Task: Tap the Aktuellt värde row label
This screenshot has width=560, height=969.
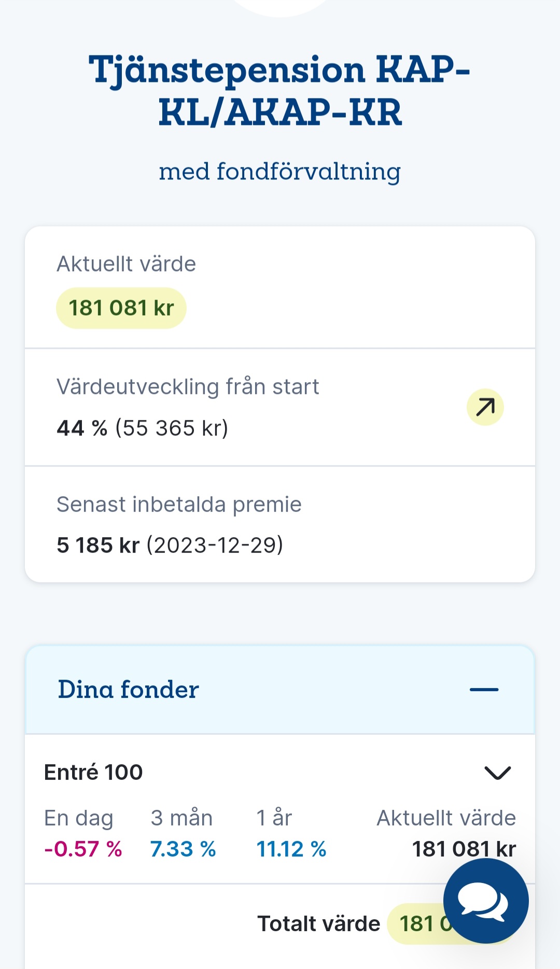Action: point(126,264)
